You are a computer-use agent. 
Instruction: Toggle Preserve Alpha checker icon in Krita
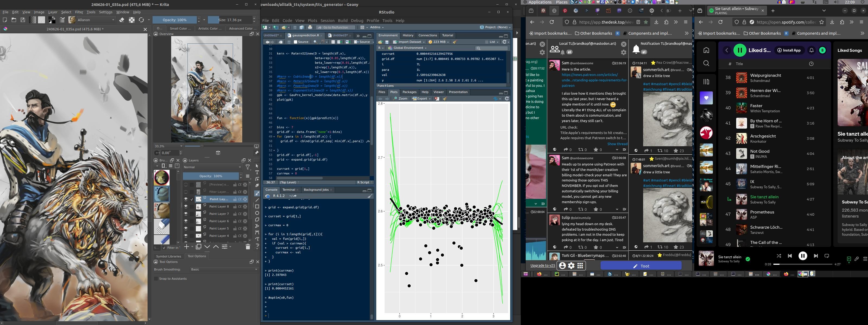pyautogui.click(x=132, y=20)
